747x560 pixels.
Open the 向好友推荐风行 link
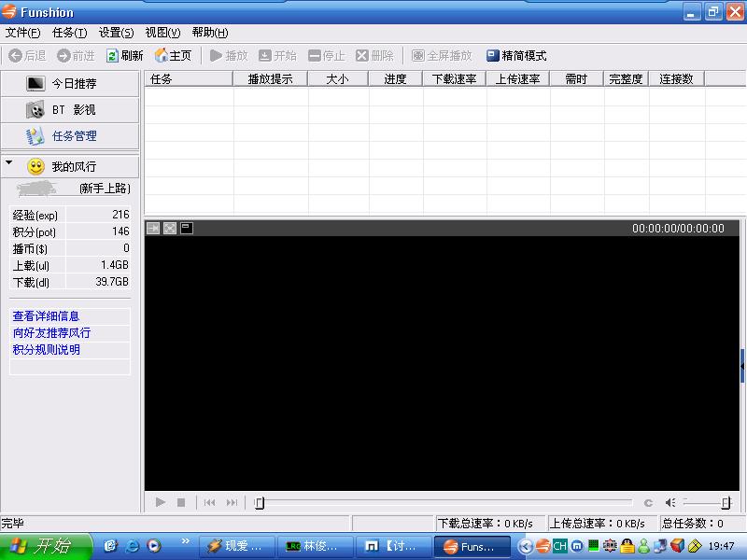point(51,333)
